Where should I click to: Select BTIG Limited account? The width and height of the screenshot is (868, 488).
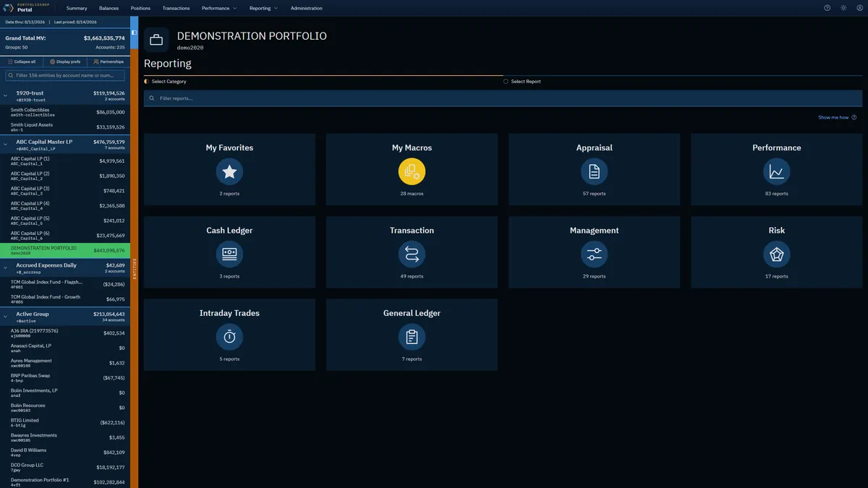point(65,422)
